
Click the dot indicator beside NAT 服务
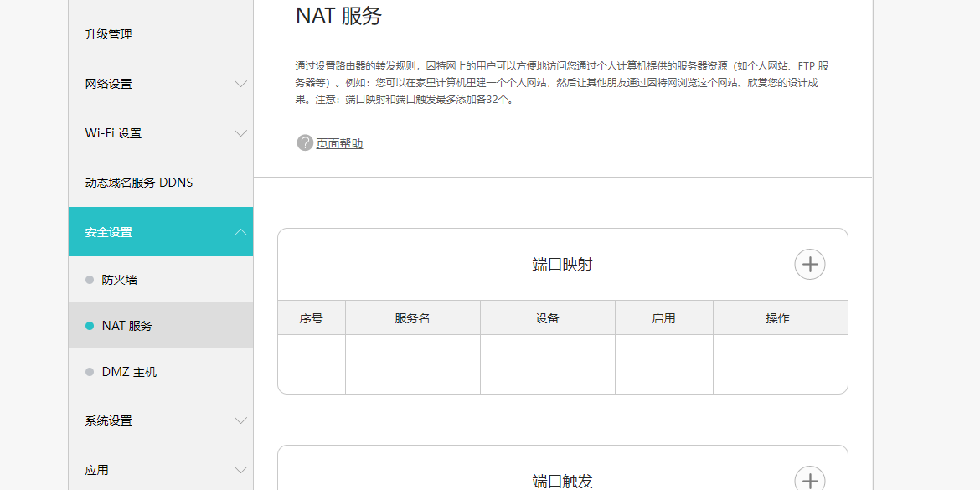(89, 326)
